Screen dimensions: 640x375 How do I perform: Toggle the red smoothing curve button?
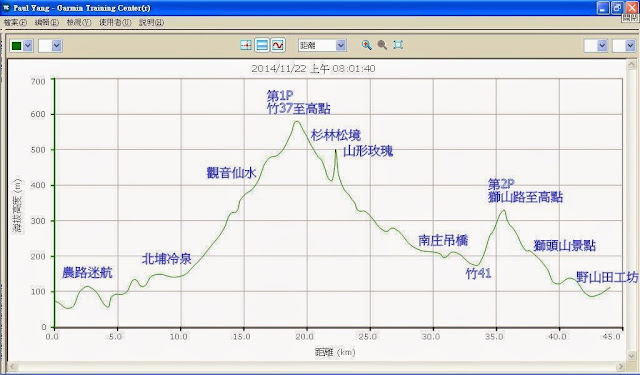tap(278, 45)
